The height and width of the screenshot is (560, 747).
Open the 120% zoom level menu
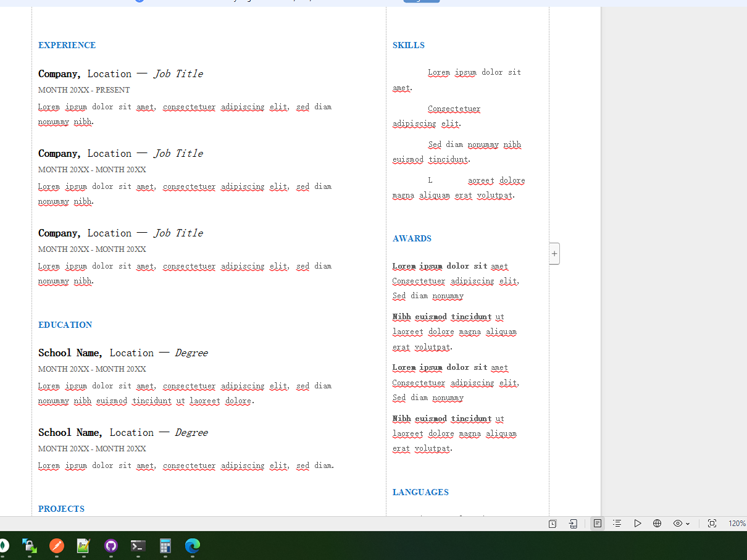(737, 524)
